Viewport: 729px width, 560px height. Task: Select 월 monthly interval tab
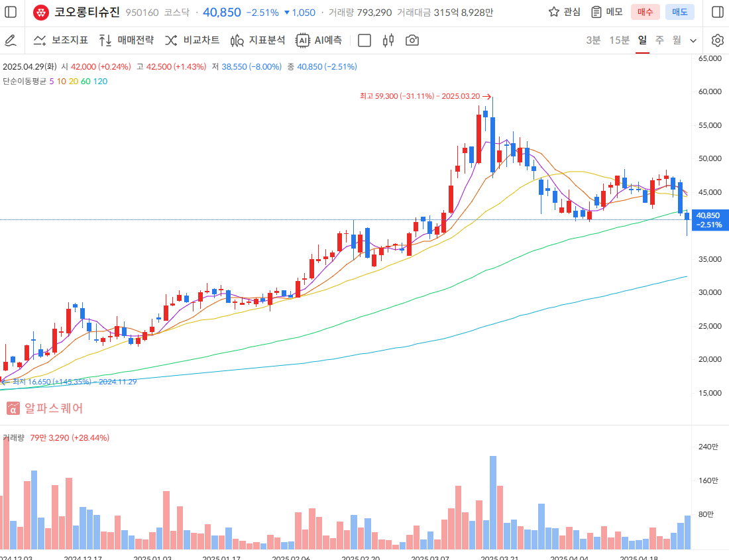[x=677, y=40]
